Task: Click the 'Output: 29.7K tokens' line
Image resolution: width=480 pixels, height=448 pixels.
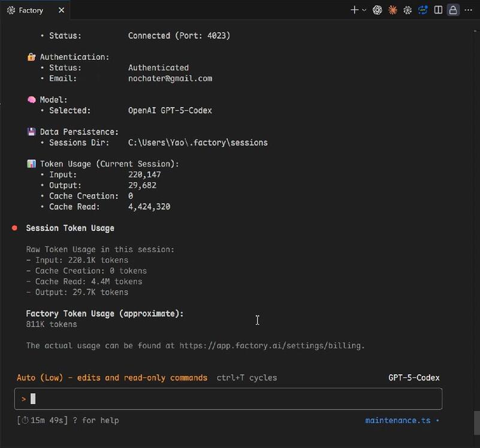Action: coord(77,292)
